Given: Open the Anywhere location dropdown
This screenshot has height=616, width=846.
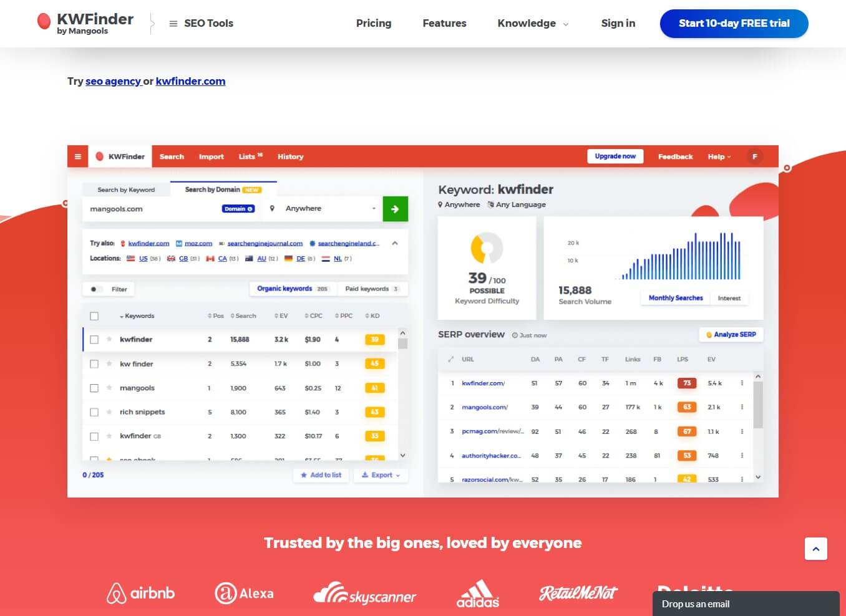Looking at the screenshot, I should (329, 209).
